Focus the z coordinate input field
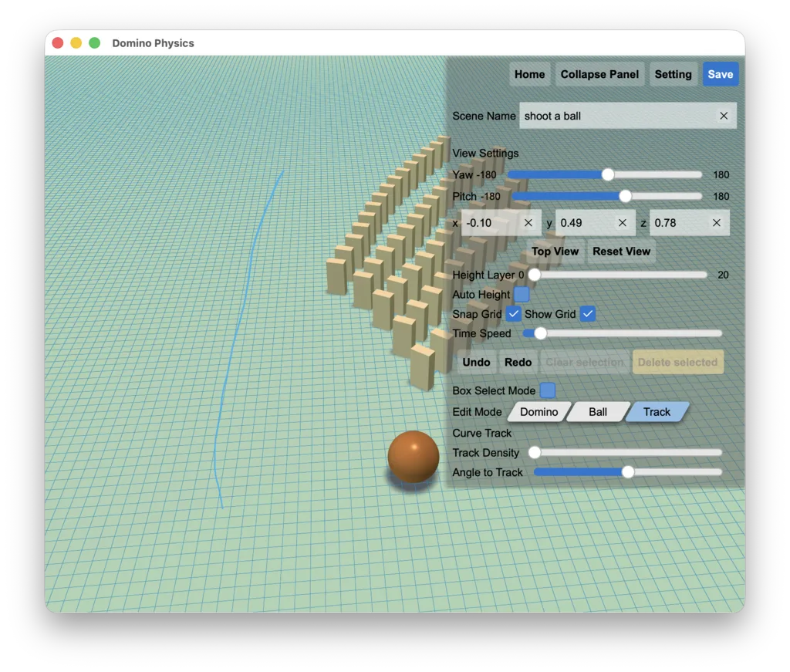This screenshot has height=672, width=790. [689, 223]
